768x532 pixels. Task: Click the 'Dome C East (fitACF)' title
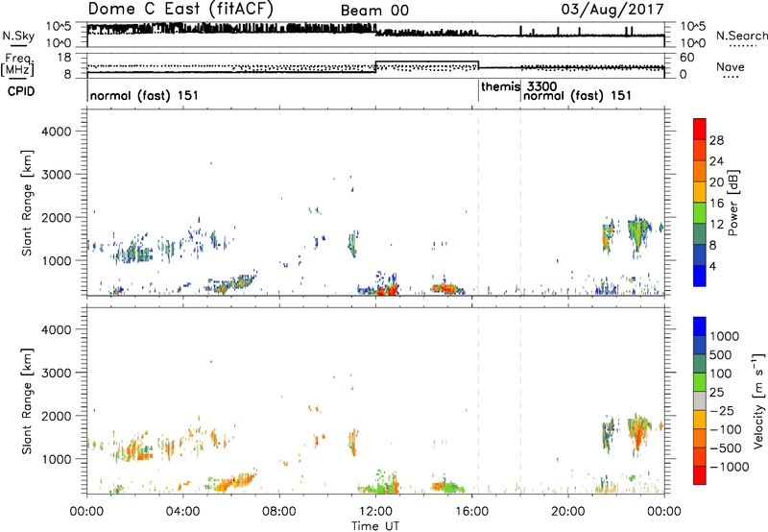coord(180,10)
